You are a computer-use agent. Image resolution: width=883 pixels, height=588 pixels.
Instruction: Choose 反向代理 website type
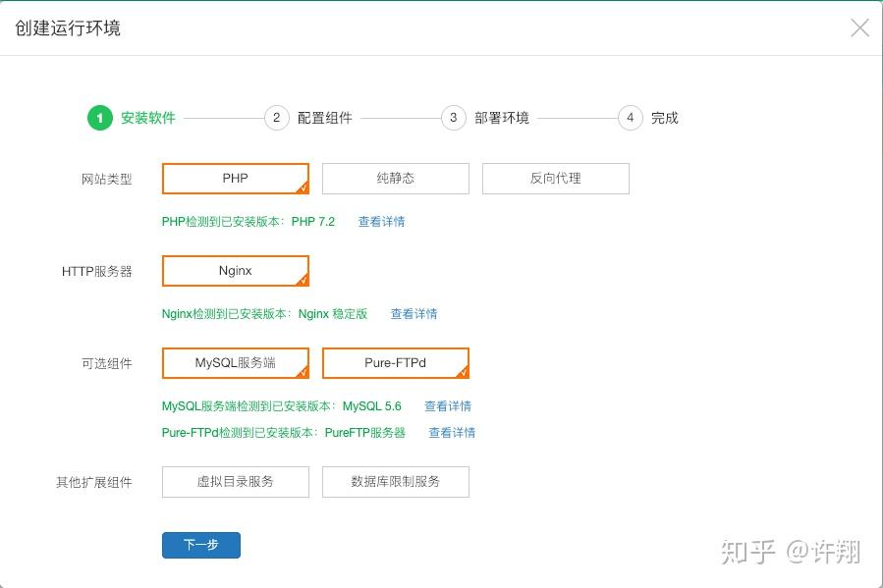point(555,179)
